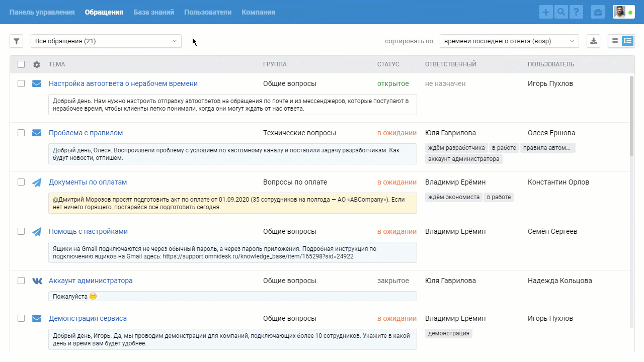Image resolution: width=644 pixels, height=362 pixels.
Task: Open user avatar profile menu
Action: (x=623, y=12)
